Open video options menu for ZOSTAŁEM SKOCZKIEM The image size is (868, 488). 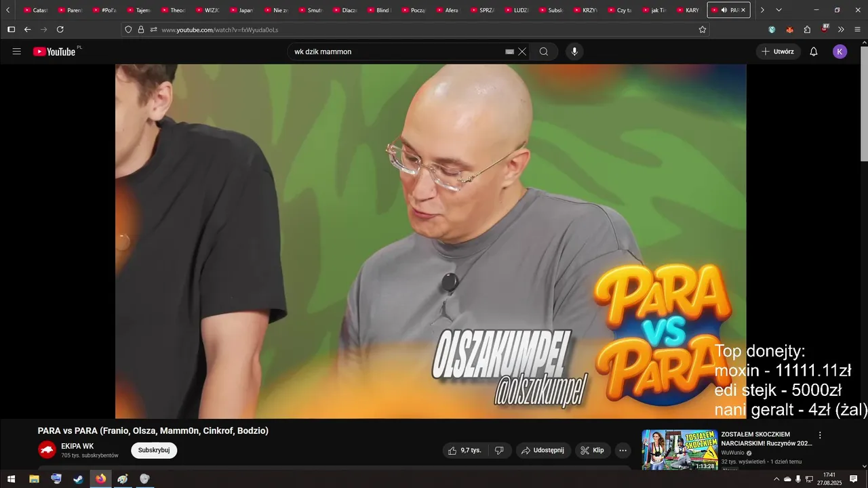pos(820,435)
